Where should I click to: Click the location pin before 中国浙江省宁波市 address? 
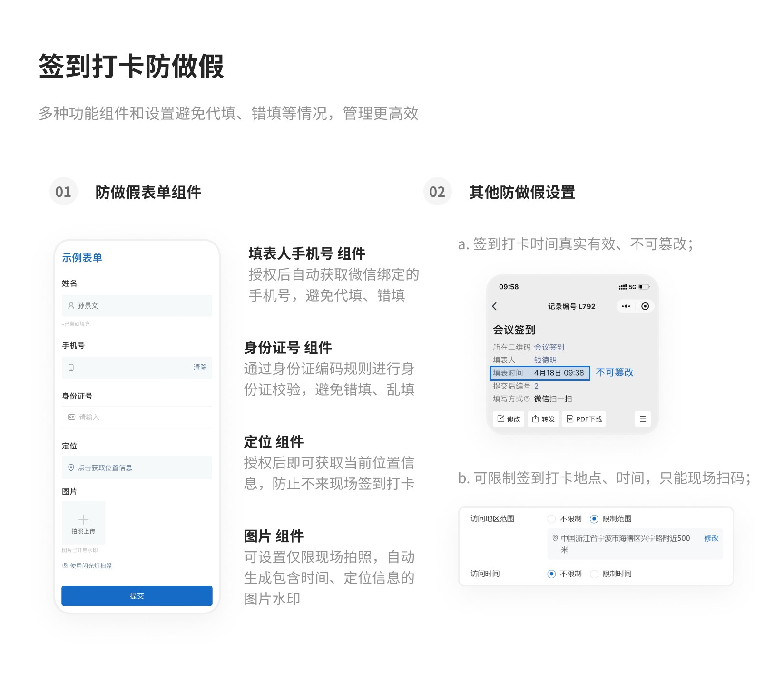pyautogui.click(x=555, y=538)
